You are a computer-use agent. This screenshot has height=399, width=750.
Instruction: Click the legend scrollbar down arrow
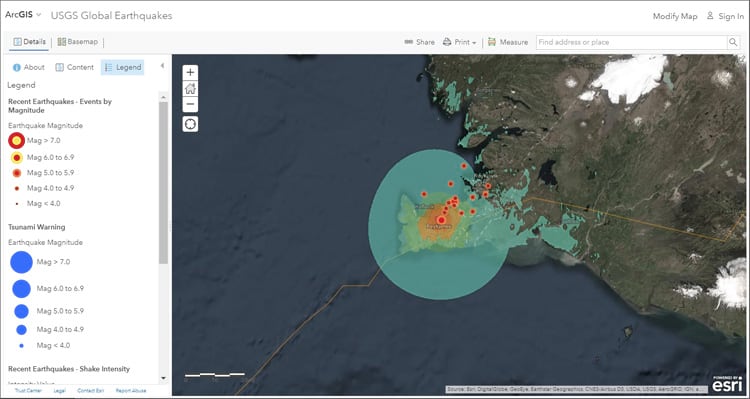(x=164, y=378)
